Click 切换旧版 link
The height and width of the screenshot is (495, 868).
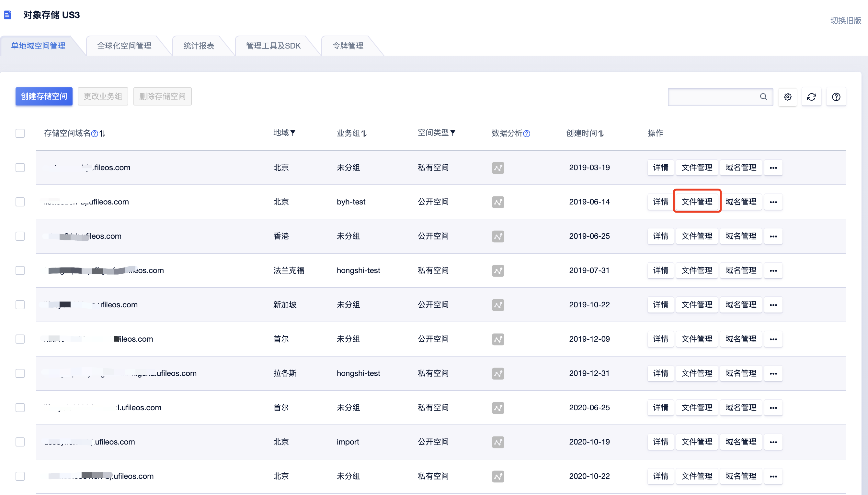coord(845,20)
